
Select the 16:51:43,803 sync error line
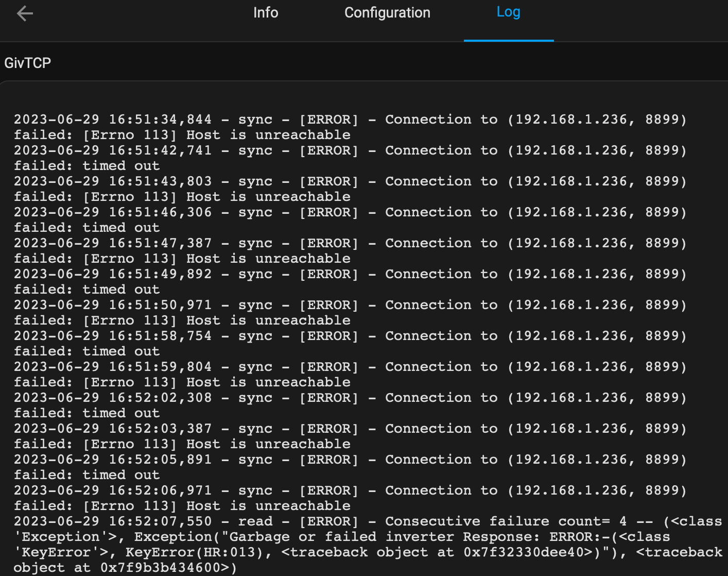[350, 189]
